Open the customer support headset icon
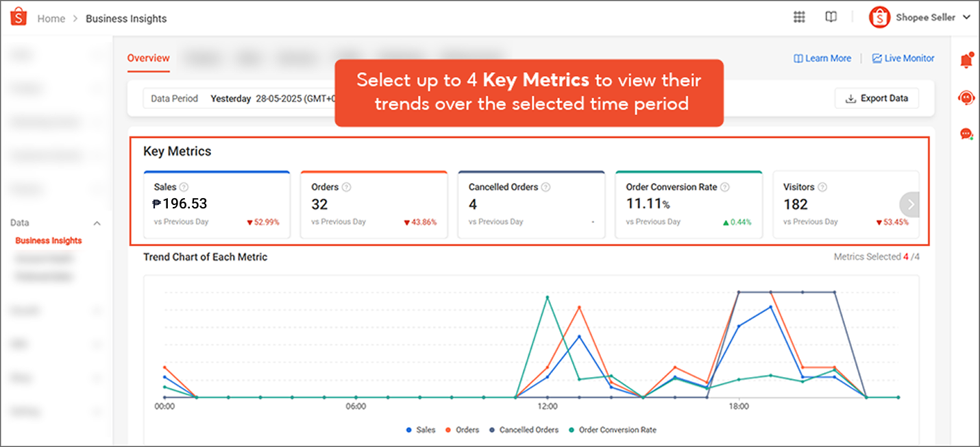980x447 pixels. pyautogui.click(x=966, y=97)
